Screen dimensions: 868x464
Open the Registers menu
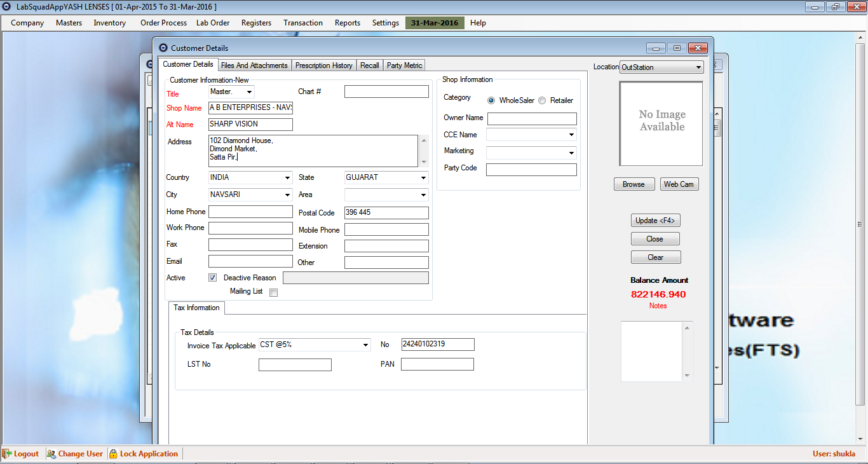pyautogui.click(x=256, y=23)
